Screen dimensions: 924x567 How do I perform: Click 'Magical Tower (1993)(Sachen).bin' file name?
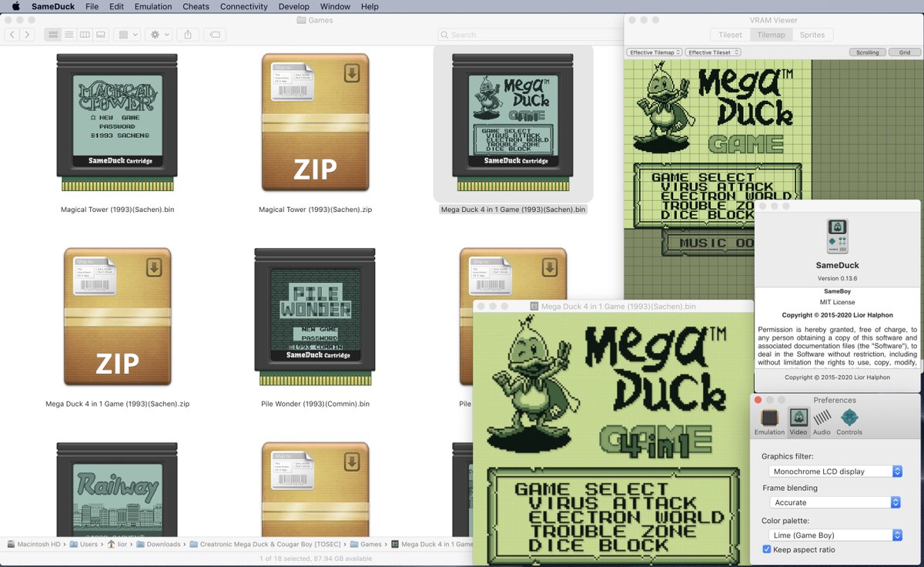coord(117,210)
